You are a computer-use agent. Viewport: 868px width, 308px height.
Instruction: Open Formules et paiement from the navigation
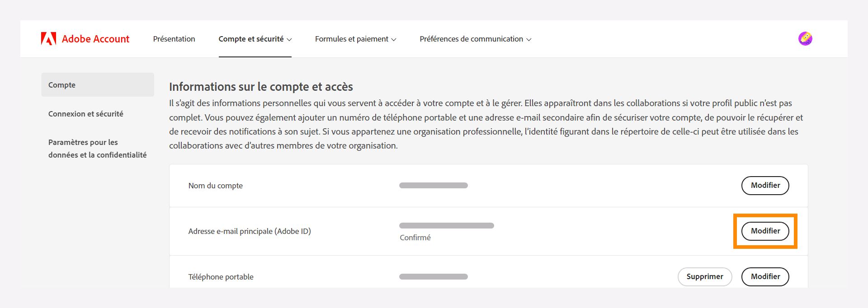point(352,39)
